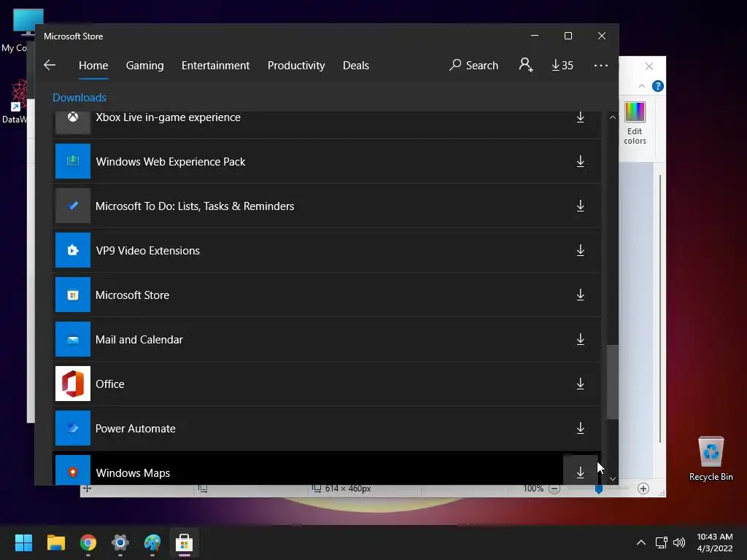Download Microsoft Store app update
The width and height of the screenshot is (747, 560).
tap(580, 295)
